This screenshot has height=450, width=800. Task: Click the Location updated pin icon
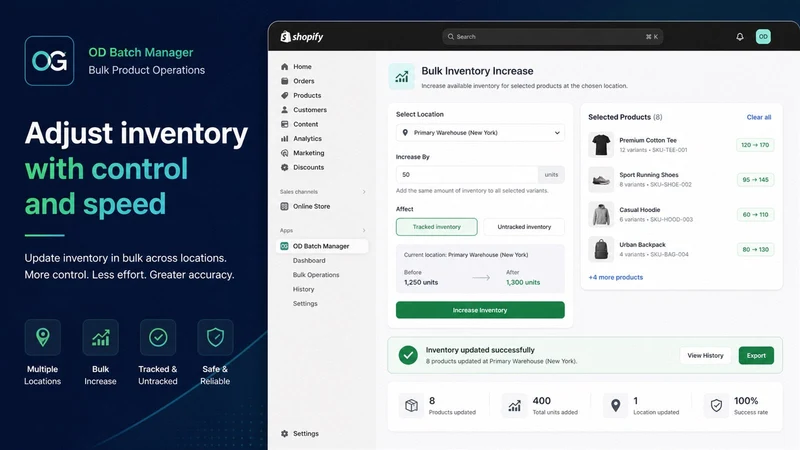(x=616, y=406)
